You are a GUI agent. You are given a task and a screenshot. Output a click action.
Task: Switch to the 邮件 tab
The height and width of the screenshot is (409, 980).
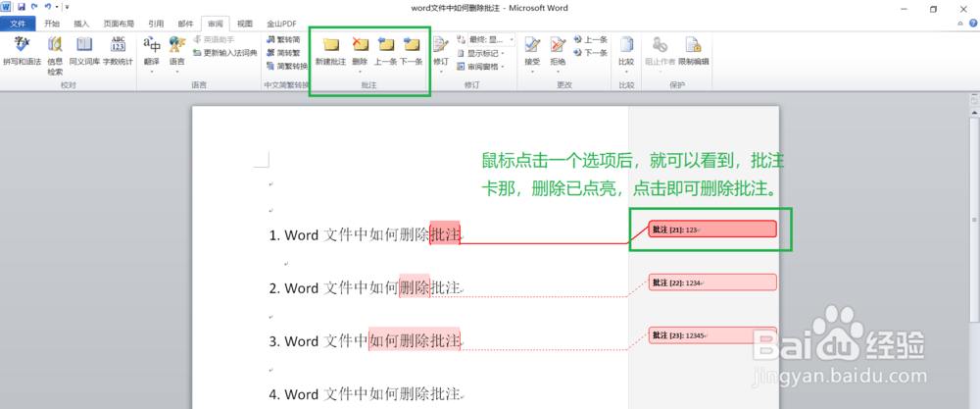(185, 24)
